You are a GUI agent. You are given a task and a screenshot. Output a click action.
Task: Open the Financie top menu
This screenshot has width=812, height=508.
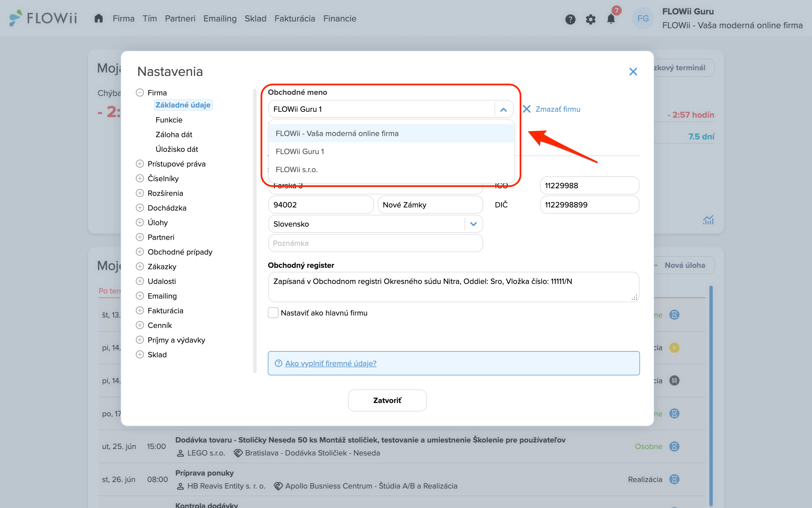point(339,18)
